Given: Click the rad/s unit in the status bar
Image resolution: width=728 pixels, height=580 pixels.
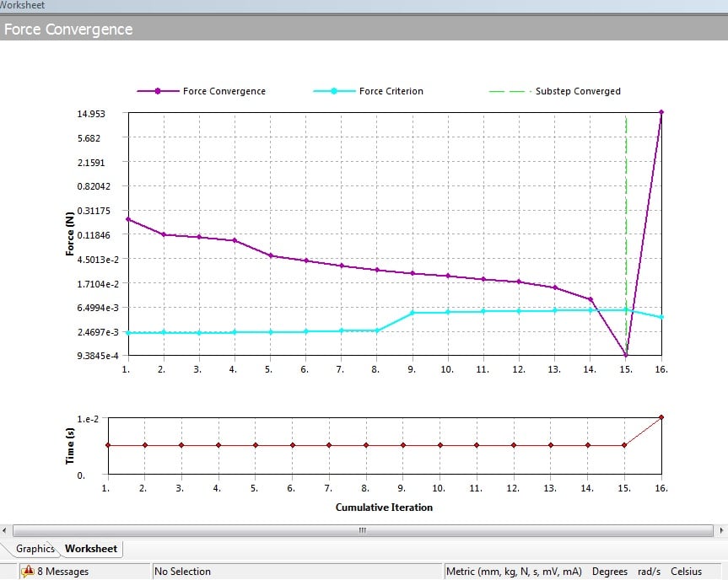Looking at the screenshot, I should coord(649,572).
